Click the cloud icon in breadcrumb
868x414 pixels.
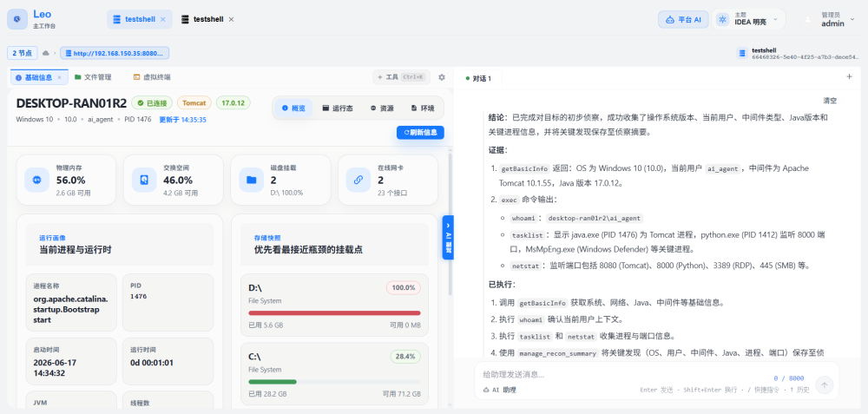pyautogui.click(x=46, y=53)
